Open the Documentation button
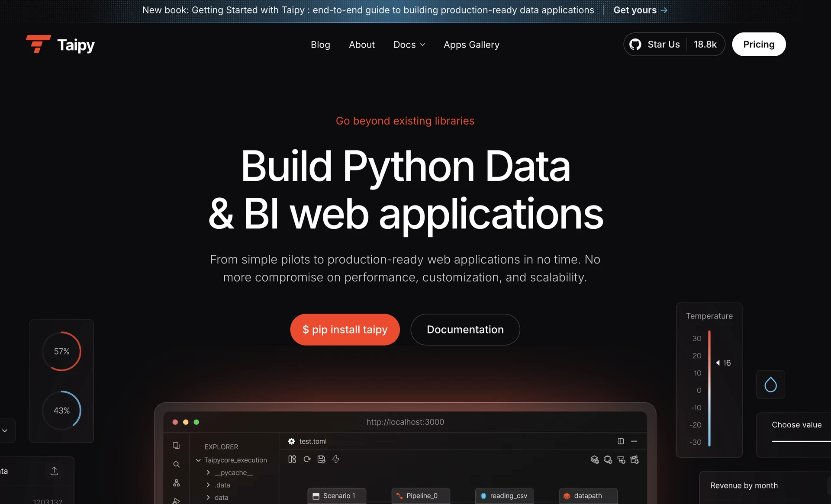This screenshot has width=831, height=504. [465, 330]
